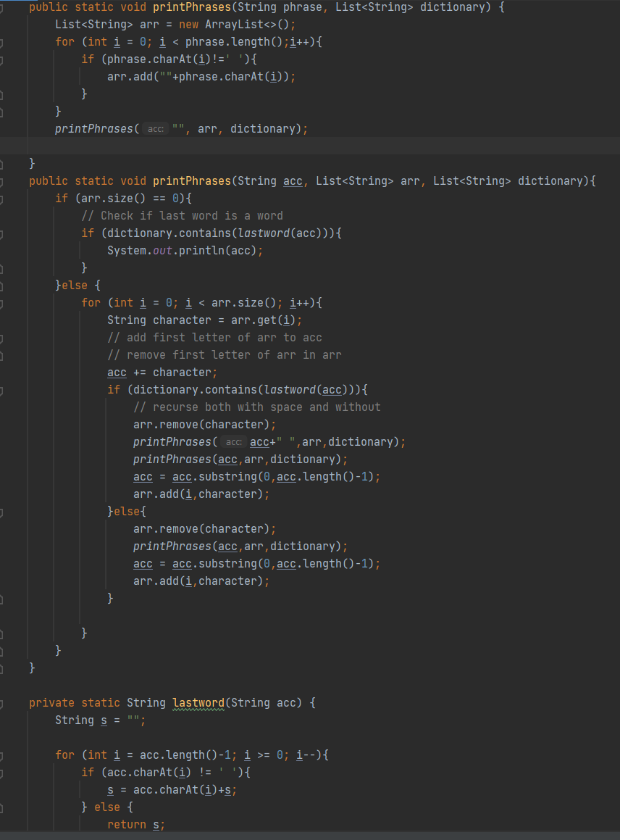Place cursor on the highlighted empty line

[x=290, y=146]
